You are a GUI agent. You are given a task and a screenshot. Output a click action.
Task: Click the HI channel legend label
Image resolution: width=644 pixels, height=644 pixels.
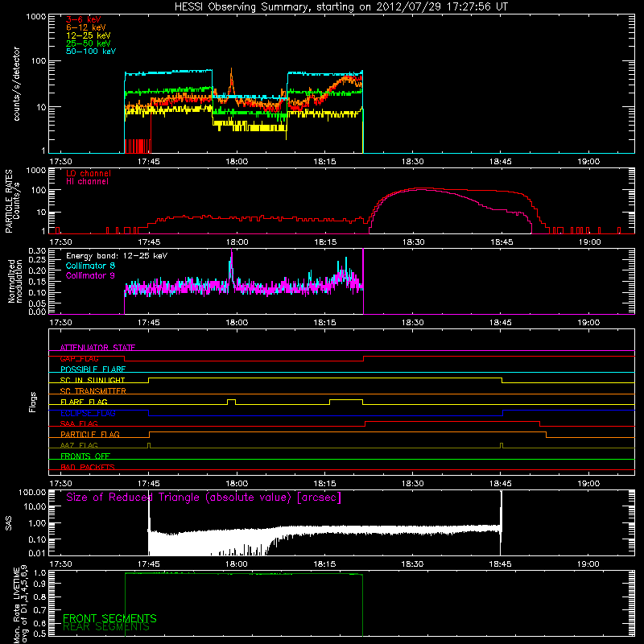pos(87,181)
